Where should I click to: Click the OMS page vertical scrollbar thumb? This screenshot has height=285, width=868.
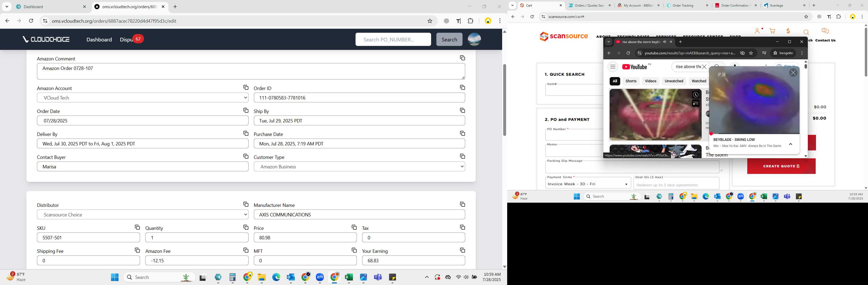[x=505, y=100]
